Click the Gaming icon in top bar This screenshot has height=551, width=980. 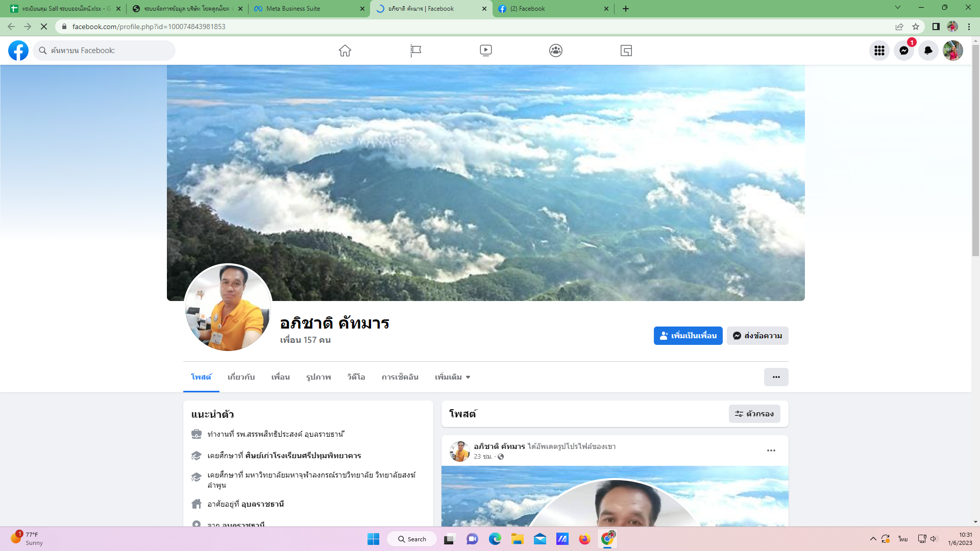pyautogui.click(x=626, y=51)
